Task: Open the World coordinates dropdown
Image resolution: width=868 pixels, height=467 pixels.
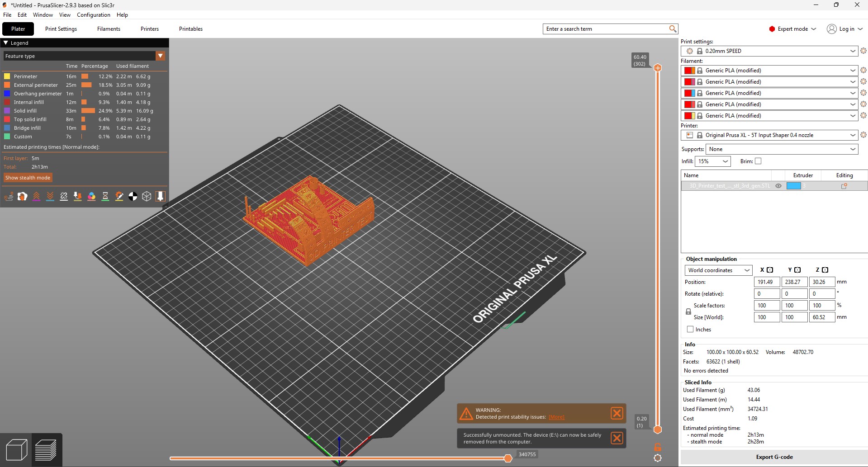Action: [x=718, y=270]
